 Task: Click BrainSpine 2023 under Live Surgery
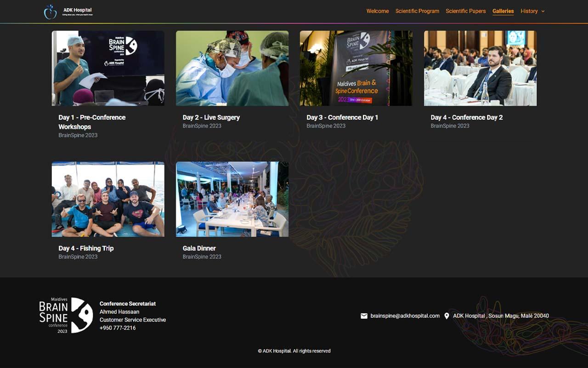[x=202, y=126]
